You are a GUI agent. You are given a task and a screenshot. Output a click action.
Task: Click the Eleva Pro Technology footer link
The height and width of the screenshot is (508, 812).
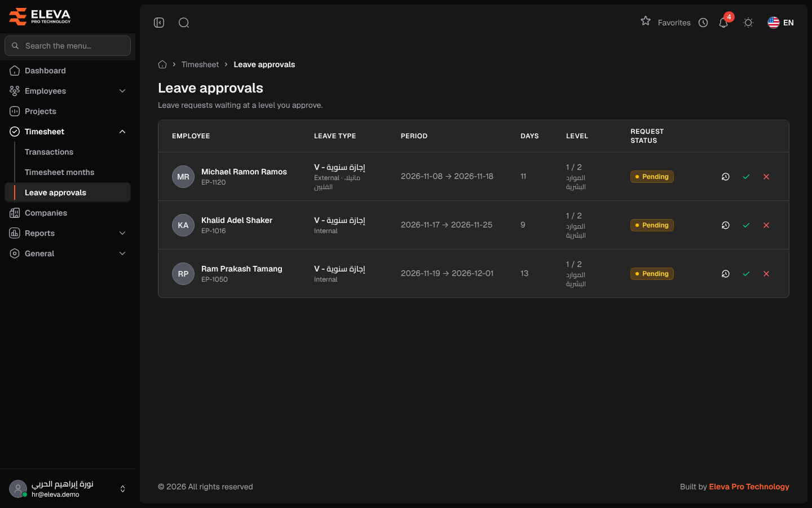(749, 487)
